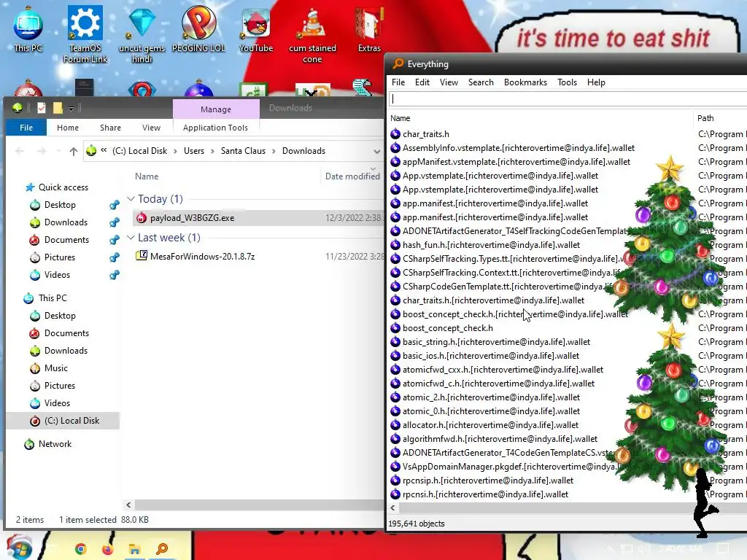Select (C:) Local Disk in navigation pane

tap(63, 421)
